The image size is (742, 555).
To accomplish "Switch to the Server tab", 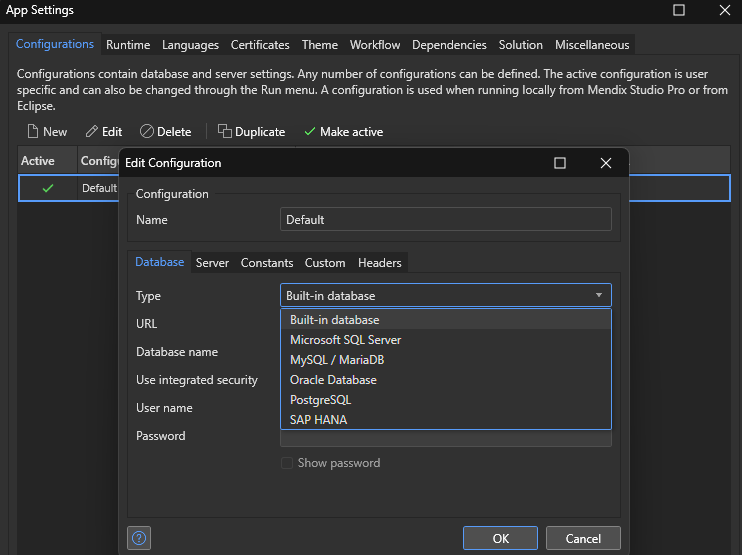I will [x=212, y=263].
